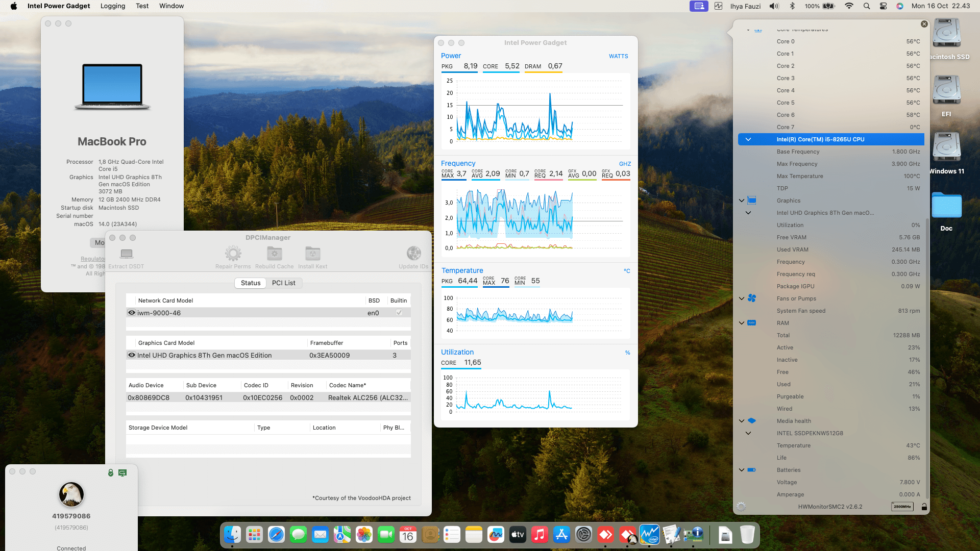Screen dimensions: 980x551
Task: Collapse the INTEL SSDPEKNW512G8 subgroup
Action: click(748, 433)
